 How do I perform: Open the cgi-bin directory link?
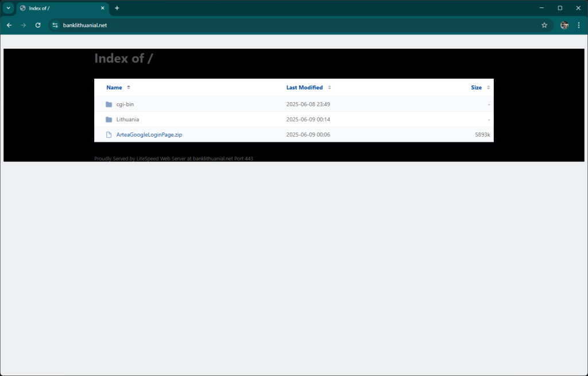(x=125, y=104)
